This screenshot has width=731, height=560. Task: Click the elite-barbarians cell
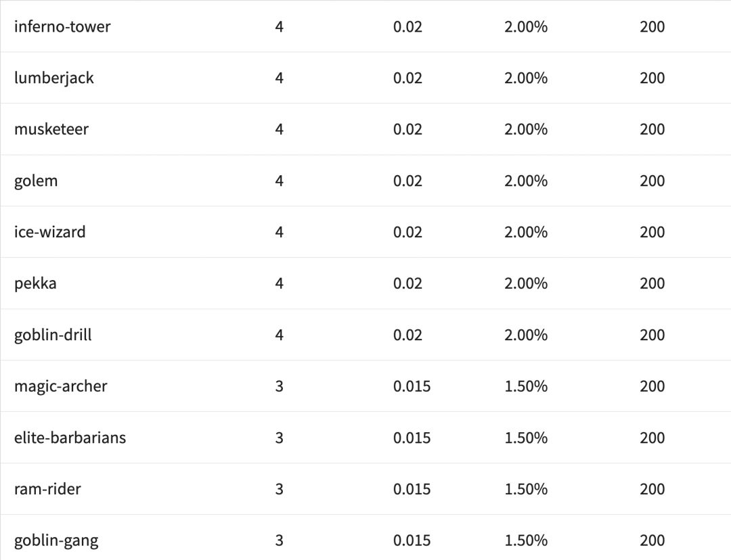(x=70, y=438)
